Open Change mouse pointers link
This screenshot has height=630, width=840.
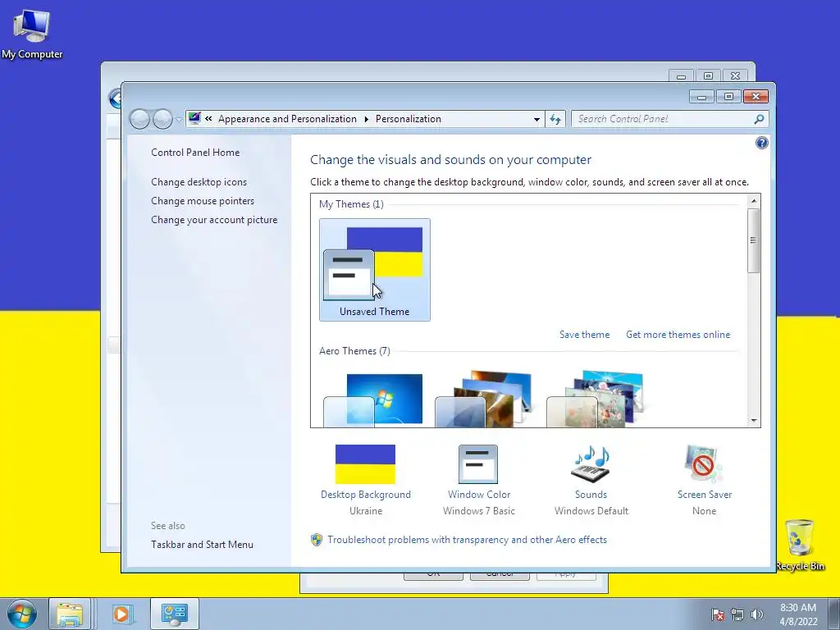click(203, 201)
